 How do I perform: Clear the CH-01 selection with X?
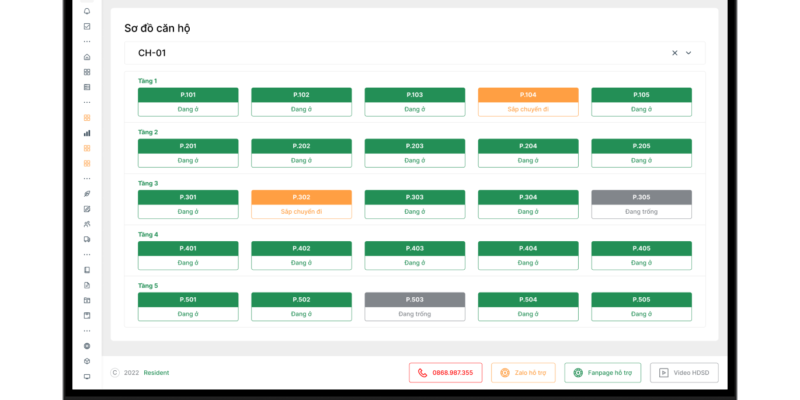pos(674,53)
